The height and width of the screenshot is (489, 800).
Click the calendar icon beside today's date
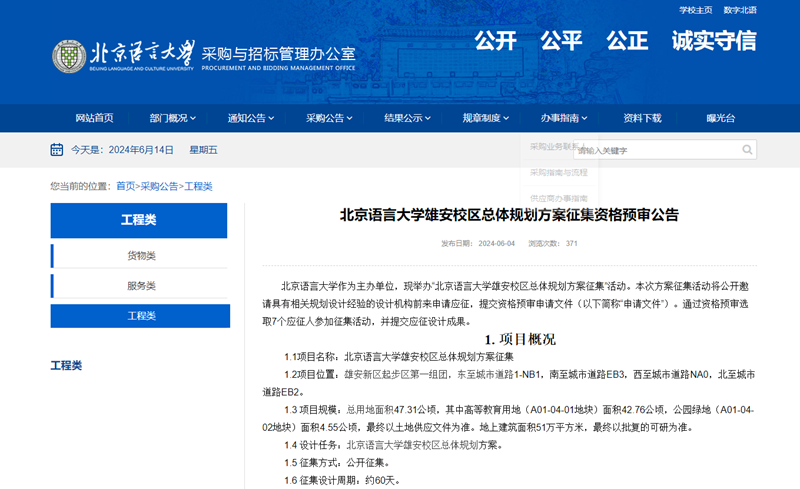(x=57, y=150)
